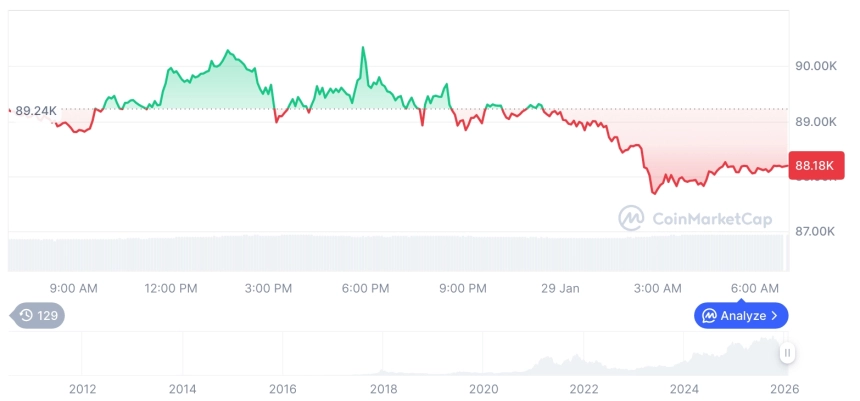Click the history clock icon beside 129
The height and width of the screenshot is (401, 860).
27,316
